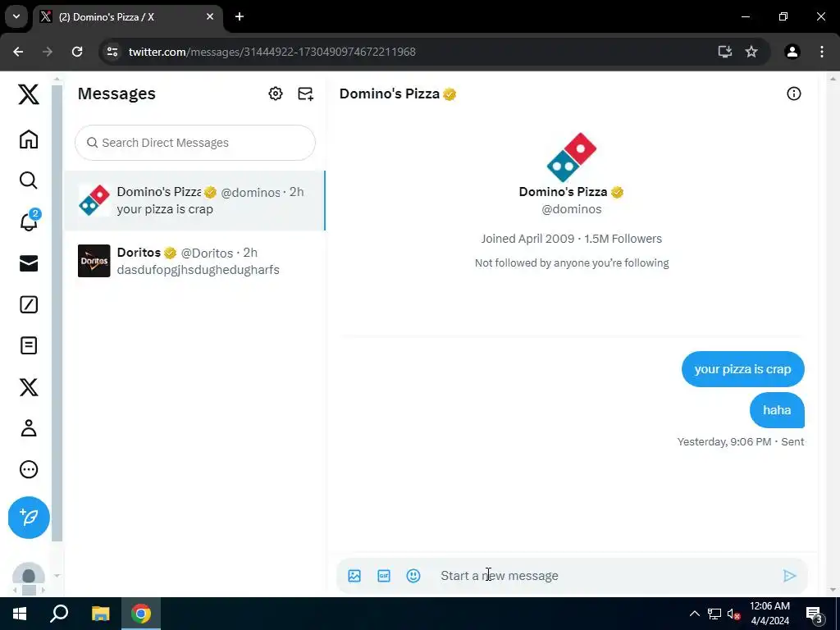The image size is (840, 630).
Task: Click the page scrollbar up arrow
Action: click(x=833, y=79)
